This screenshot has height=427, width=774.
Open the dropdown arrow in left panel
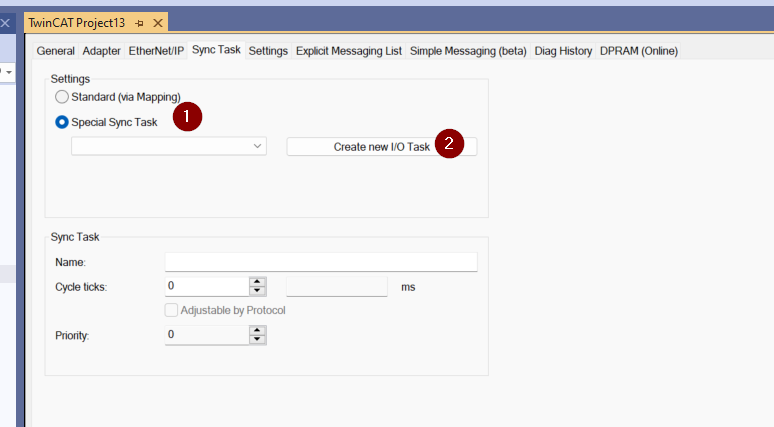click(8, 73)
